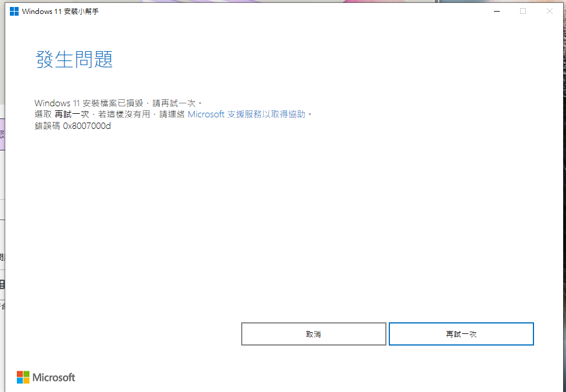
Task: Click the disabled maximize button
Action: 523,12
